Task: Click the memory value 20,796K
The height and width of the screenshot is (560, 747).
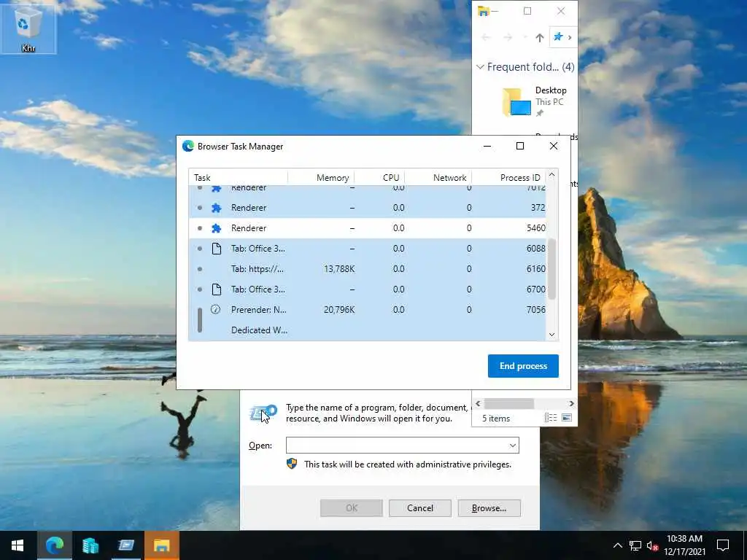Action: (339, 310)
